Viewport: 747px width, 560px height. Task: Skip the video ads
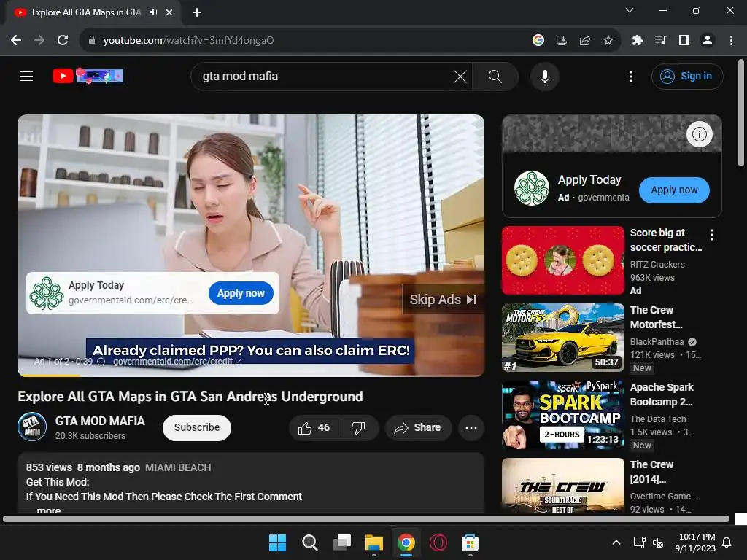click(x=443, y=300)
